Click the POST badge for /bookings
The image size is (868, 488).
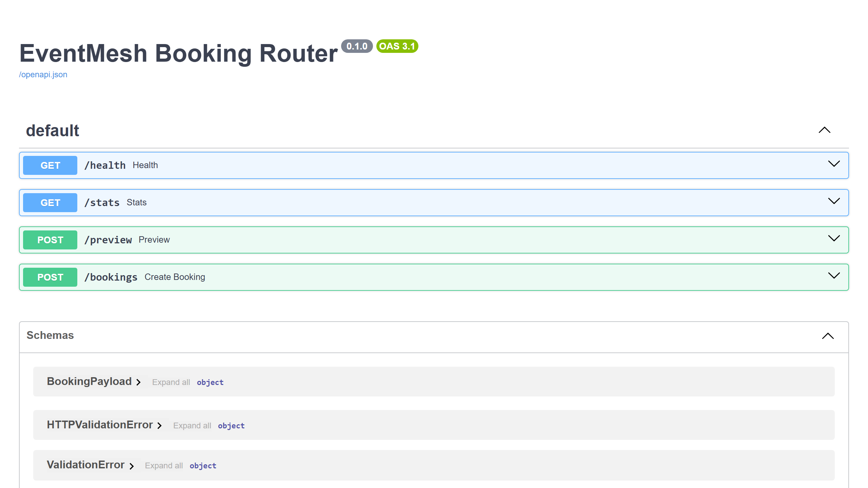click(50, 277)
